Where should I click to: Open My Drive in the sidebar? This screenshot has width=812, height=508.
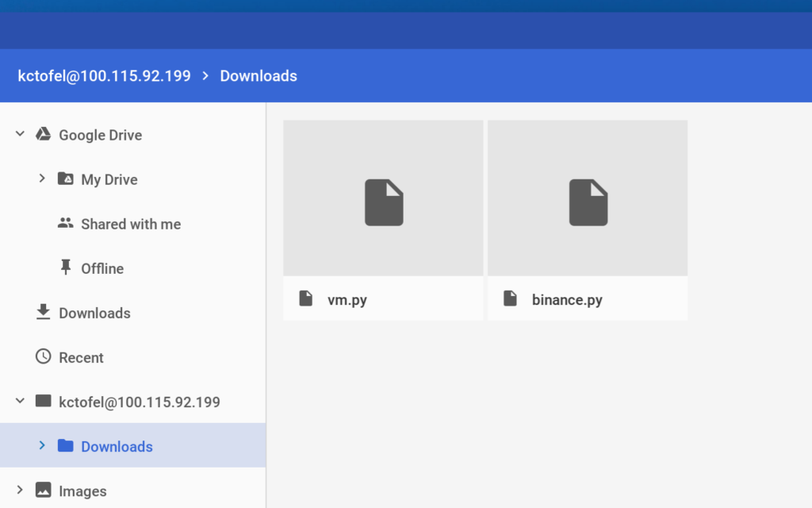tap(109, 180)
